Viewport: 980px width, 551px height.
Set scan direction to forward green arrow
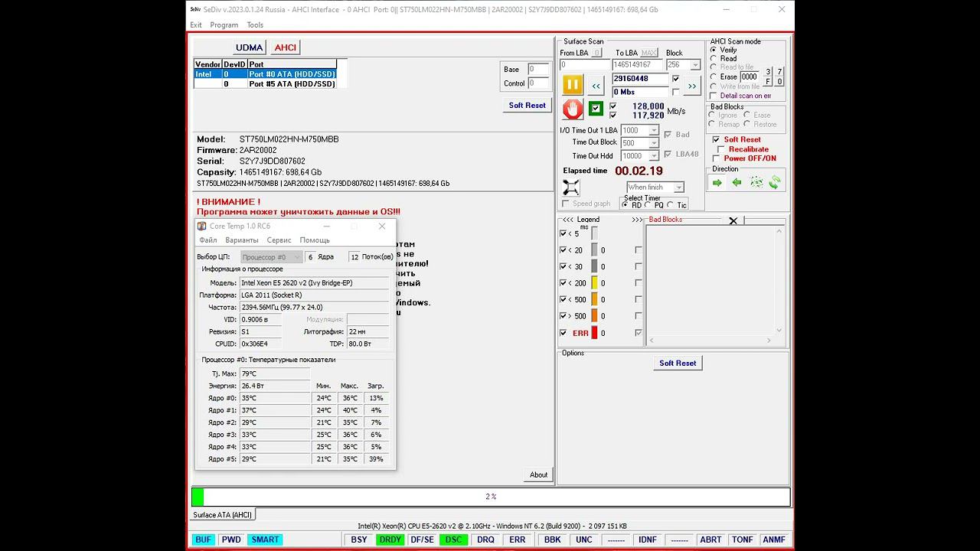click(x=717, y=183)
